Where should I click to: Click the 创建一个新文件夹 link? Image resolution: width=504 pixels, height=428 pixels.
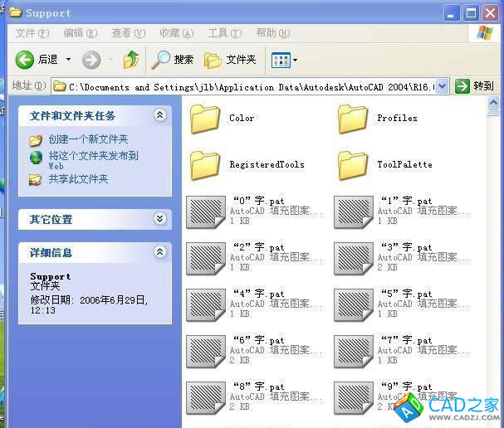click(x=88, y=139)
